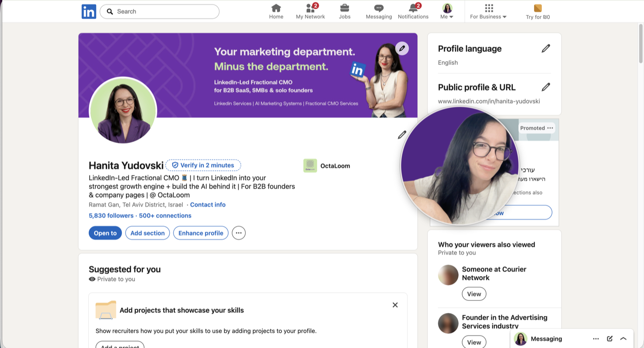
Task: Edit the Profile language setting
Action: tap(546, 48)
